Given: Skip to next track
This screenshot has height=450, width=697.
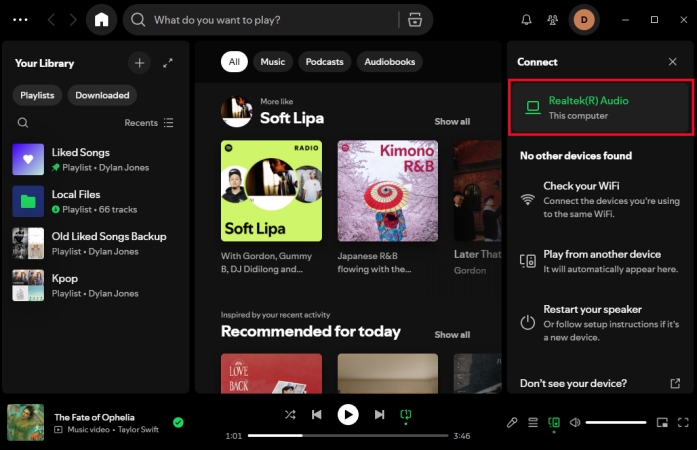Looking at the screenshot, I should click(379, 414).
